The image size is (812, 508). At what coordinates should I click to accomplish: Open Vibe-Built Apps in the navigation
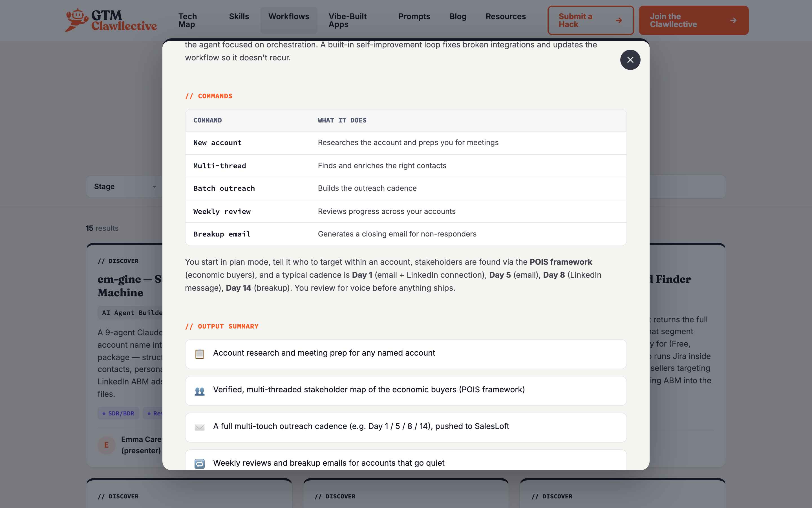348,21
